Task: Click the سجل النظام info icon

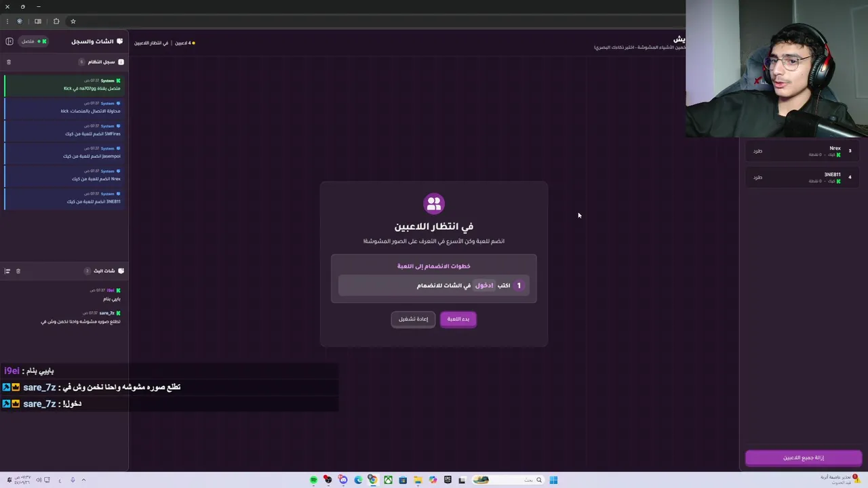Action: [121, 62]
